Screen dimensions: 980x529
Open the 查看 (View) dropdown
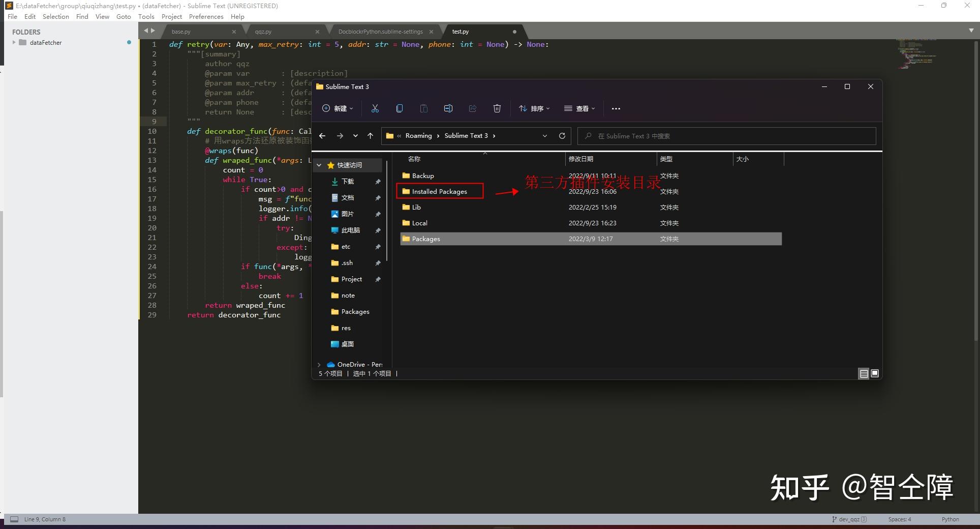[579, 108]
